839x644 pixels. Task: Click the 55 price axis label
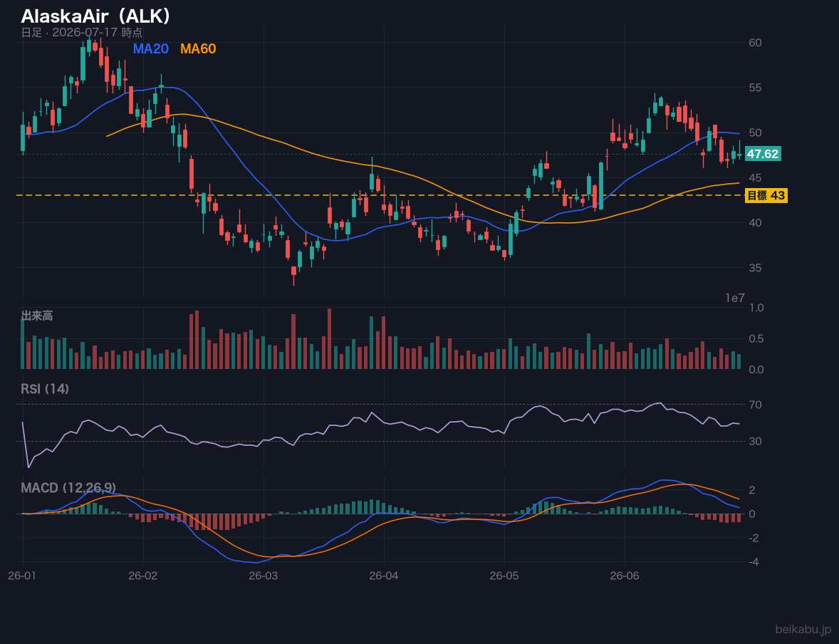(x=755, y=88)
